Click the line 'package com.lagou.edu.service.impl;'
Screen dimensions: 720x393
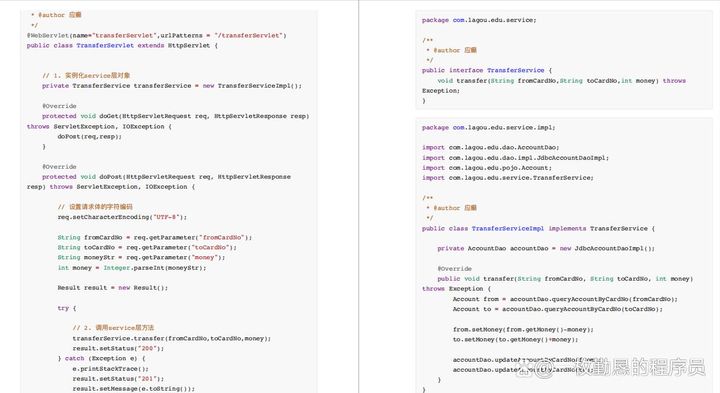point(489,128)
